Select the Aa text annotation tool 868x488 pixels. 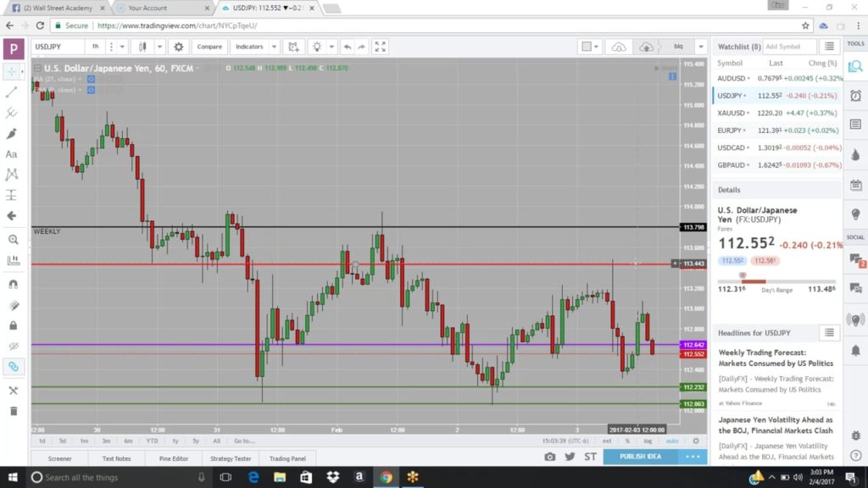pyautogui.click(x=11, y=154)
